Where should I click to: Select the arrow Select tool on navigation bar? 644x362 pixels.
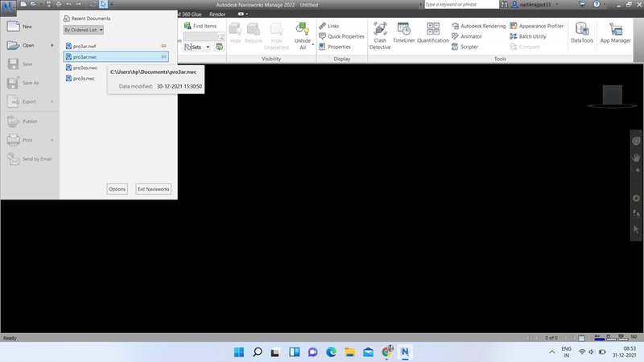coord(636,229)
